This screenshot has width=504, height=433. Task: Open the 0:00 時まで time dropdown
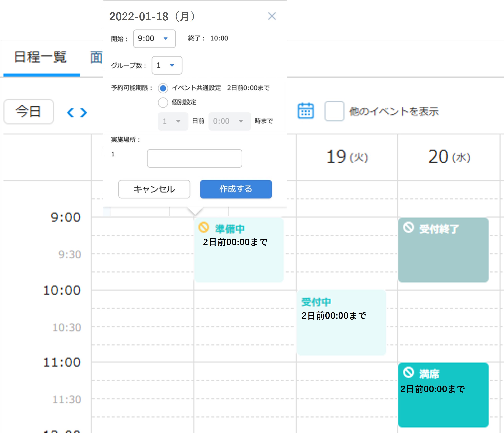click(230, 121)
